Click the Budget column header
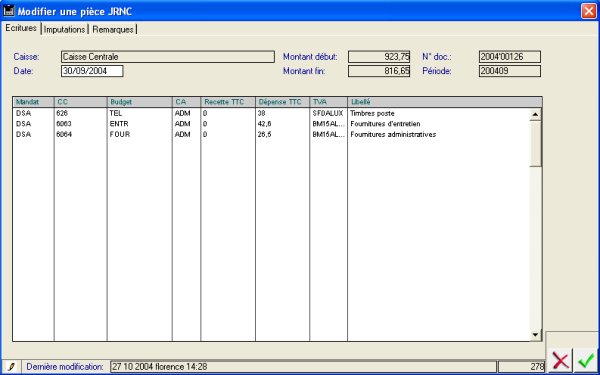Image resolution: width=600 pixels, height=375 pixels. point(140,102)
